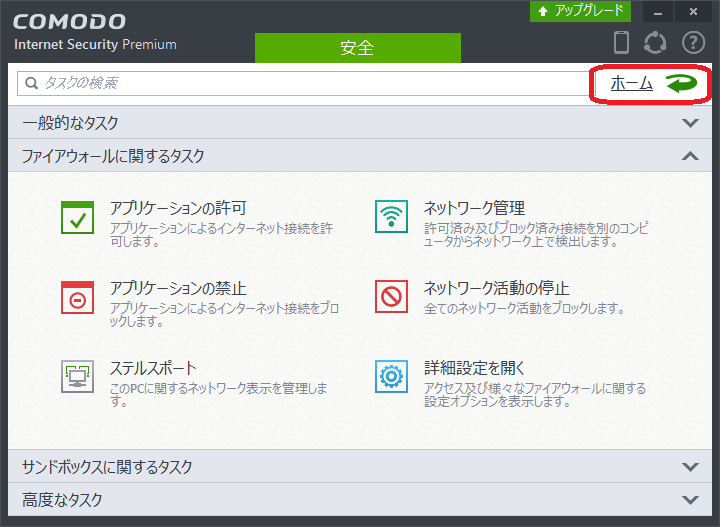Open the help question mark icon
Screen dimensions: 720x527
pyautogui.click(x=693, y=43)
